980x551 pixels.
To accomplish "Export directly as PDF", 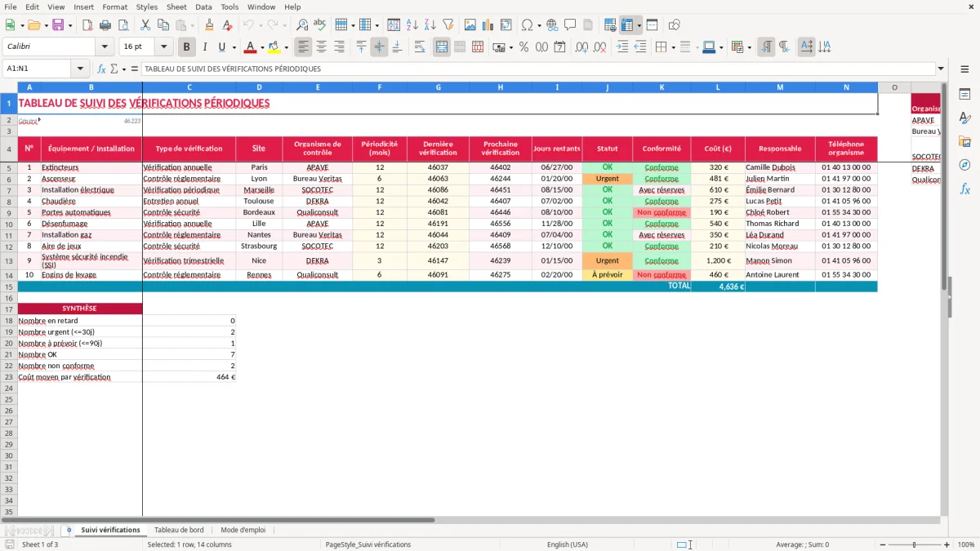I will click(87, 25).
